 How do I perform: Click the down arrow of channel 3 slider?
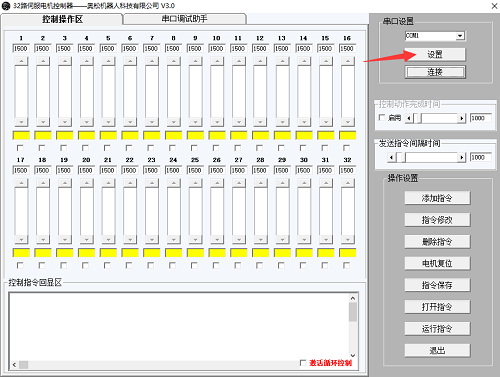[65, 122]
